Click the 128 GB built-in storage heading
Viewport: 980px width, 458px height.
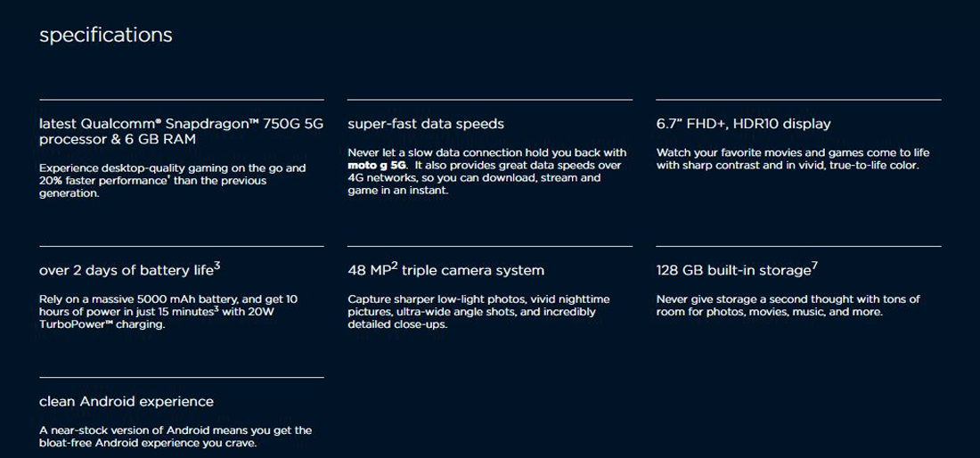737,269
